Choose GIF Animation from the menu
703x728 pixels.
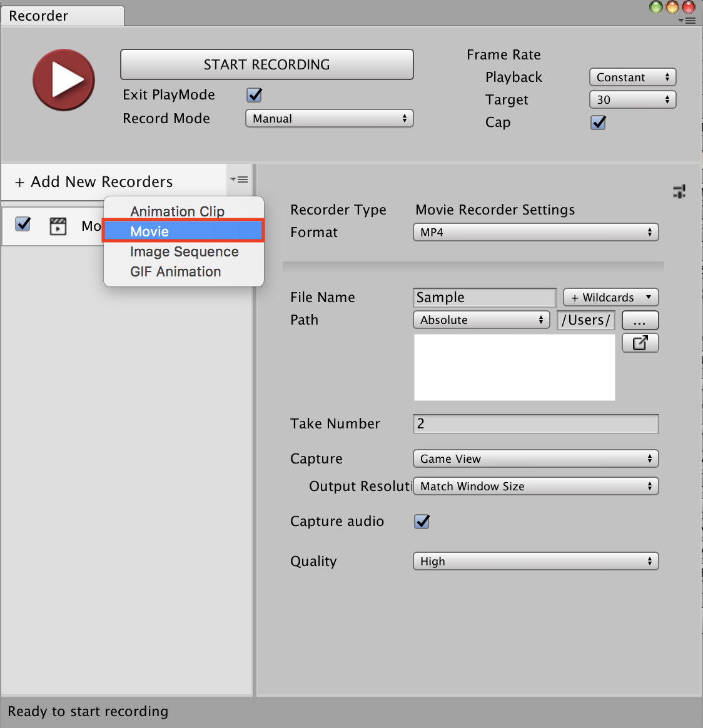(x=176, y=271)
